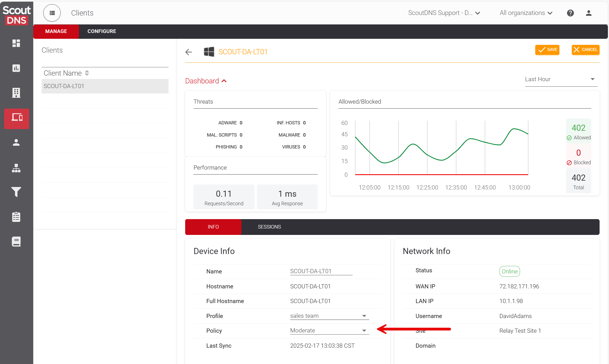Click the Windows logo device icon
The image size is (609, 364).
[x=209, y=52]
